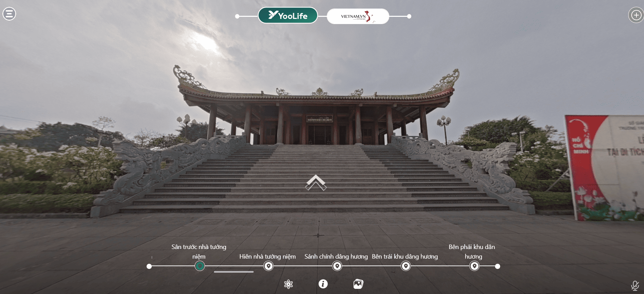Click the atom icon in bottom toolbar
Image resolution: width=644 pixels, height=294 pixels.
288,284
